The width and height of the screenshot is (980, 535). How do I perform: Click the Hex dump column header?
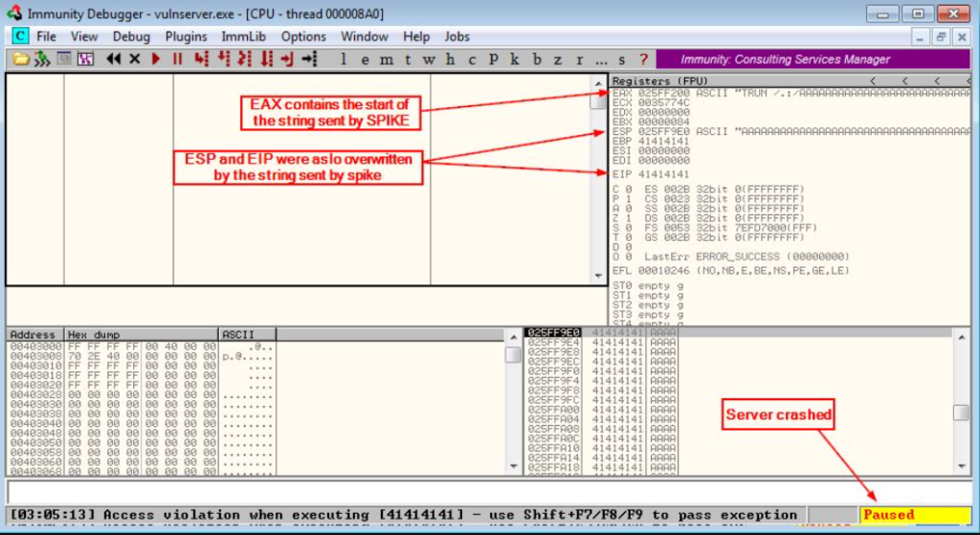click(142, 334)
